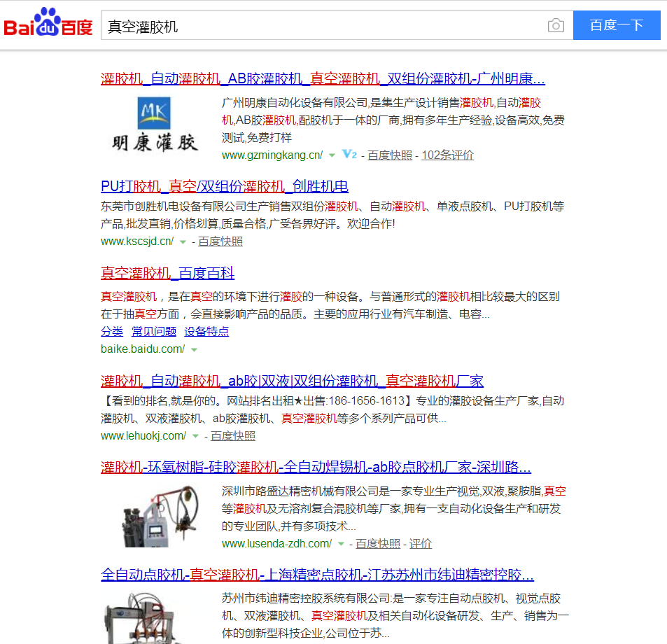Expand dropdown arrow next to www.lehuokj.com
Screen dimensions: 667x644
coord(195,436)
